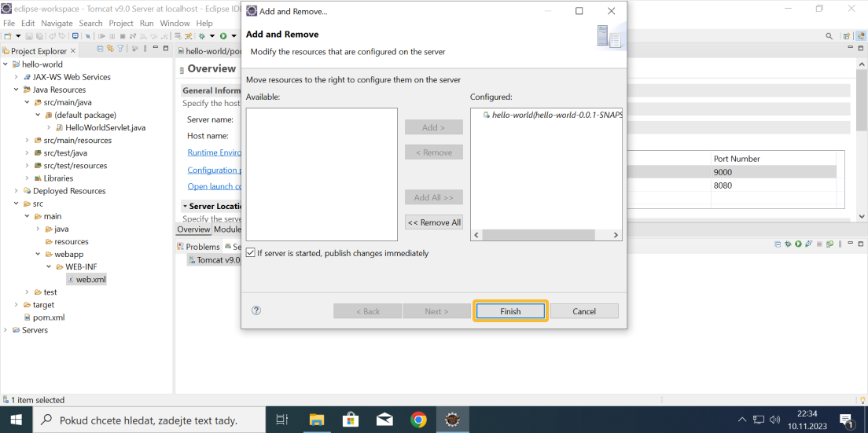Screen dimensions: 868x433
Task: Minimize the Servers view panel
Action: click(x=850, y=242)
